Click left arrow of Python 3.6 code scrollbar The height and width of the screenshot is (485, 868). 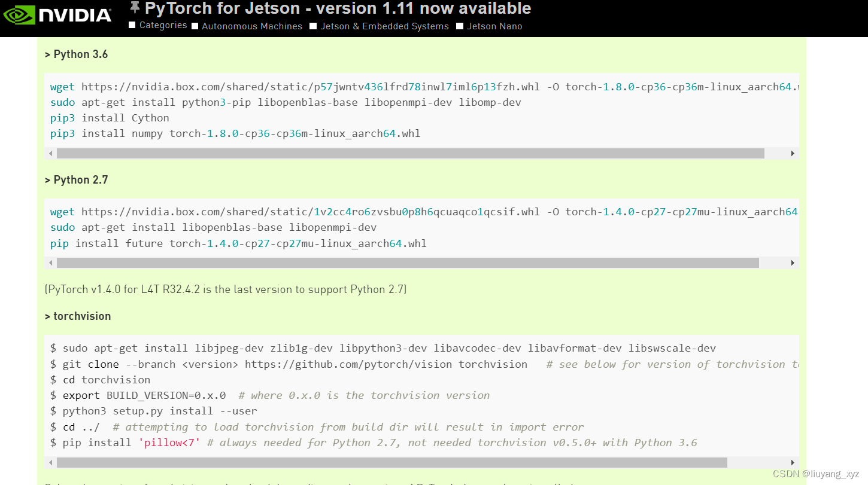51,154
